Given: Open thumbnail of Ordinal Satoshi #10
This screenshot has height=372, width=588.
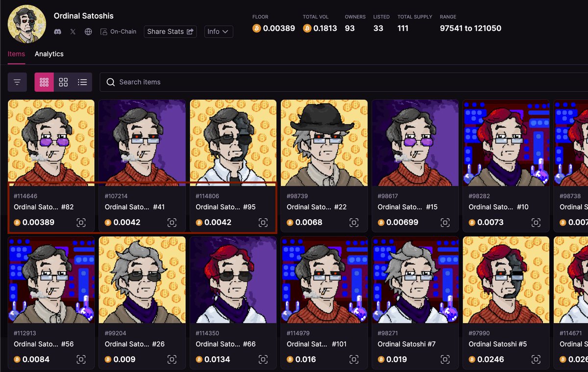Looking at the screenshot, I should pyautogui.click(x=506, y=143).
